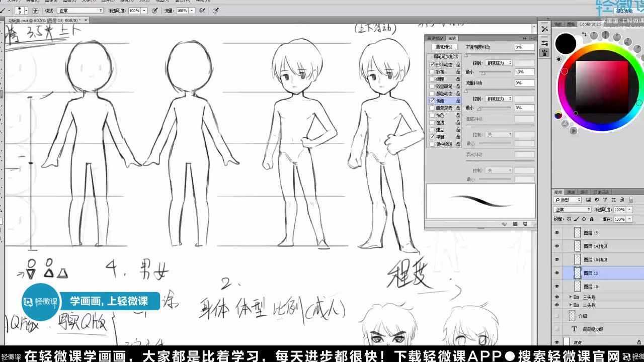Image resolution: width=644 pixels, height=362 pixels.
Task: Toggle the lock icon next to 传递
Action: tap(458, 101)
